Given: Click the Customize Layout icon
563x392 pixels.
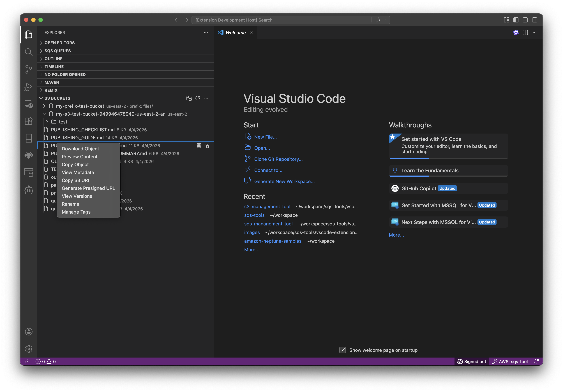Looking at the screenshot, I should [x=506, y=20].
